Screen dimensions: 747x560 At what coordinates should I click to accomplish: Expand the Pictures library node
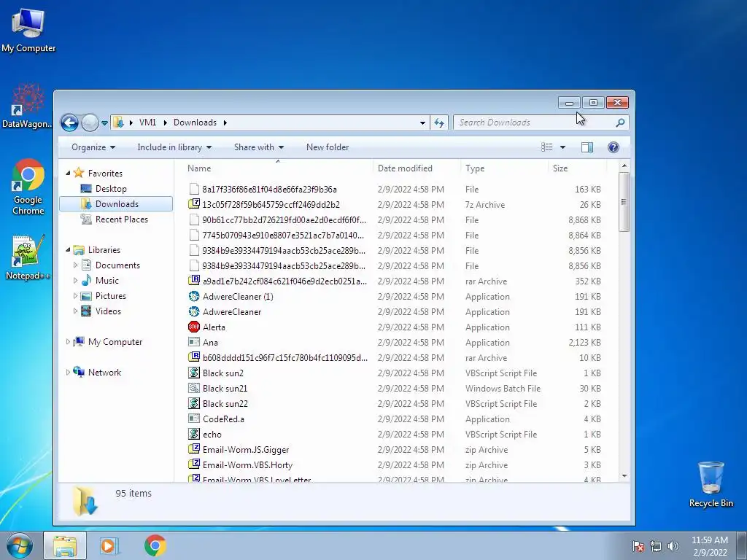(75, 296)
